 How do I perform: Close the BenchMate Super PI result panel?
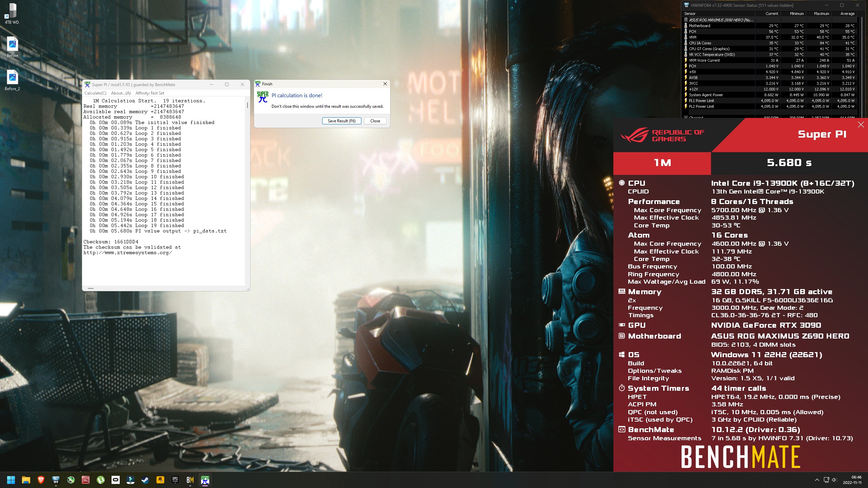[861, 125]
